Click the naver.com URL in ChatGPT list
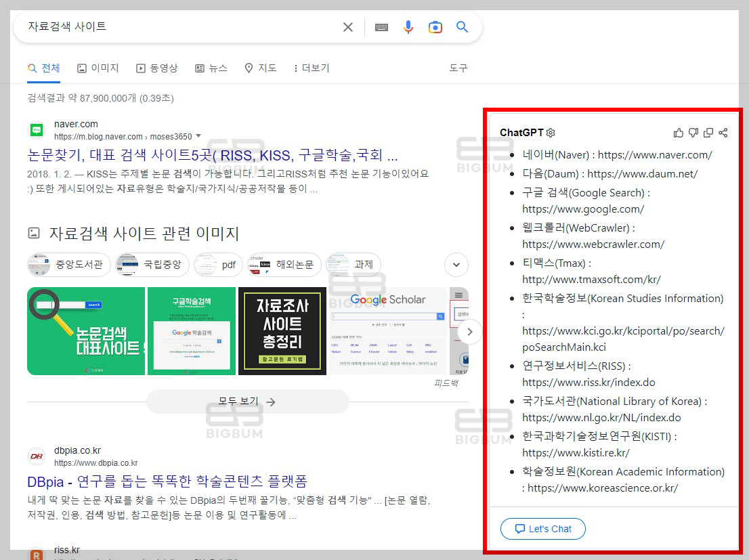 [x=655, y=155]
